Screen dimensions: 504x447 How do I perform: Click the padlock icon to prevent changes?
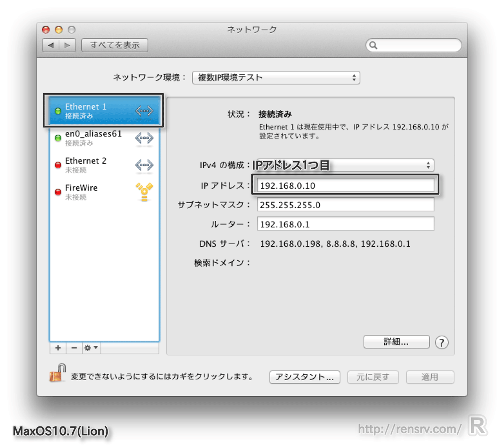point(58,373)
